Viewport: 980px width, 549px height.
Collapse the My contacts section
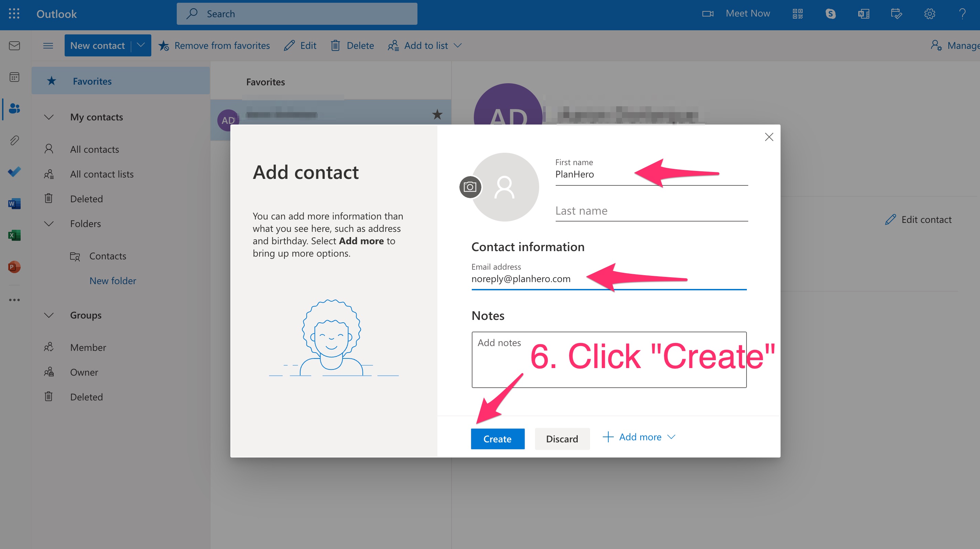pos(49,117)
